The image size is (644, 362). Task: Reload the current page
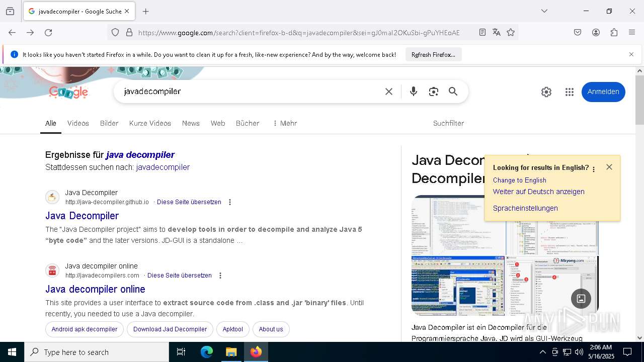(x=48, y=32)
